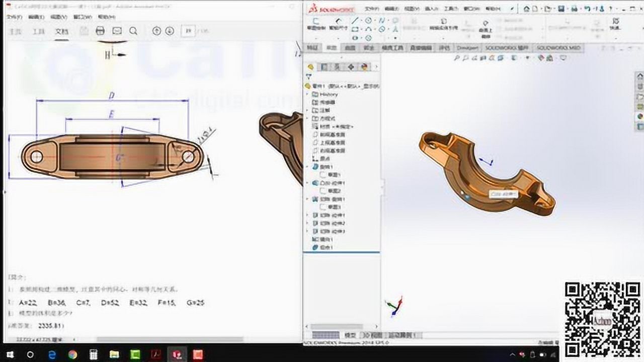This screenshot has height=362, width=644.
Task: Expand the 切除-旋转1 feature node
Action: coord(308,199)
